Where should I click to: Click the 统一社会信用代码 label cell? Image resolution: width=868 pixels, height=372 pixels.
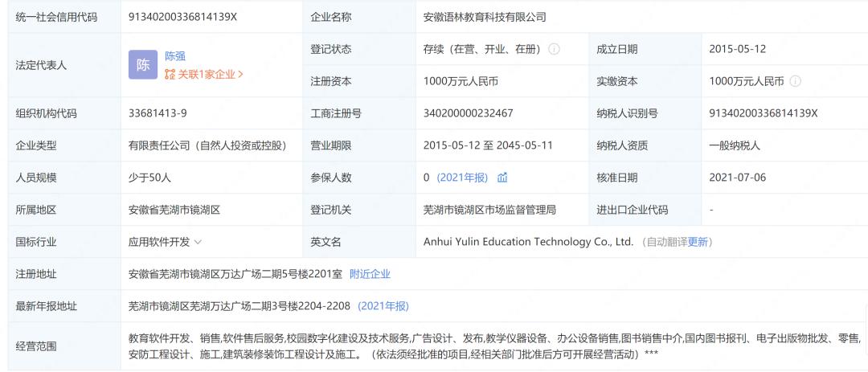pos(64,17)
